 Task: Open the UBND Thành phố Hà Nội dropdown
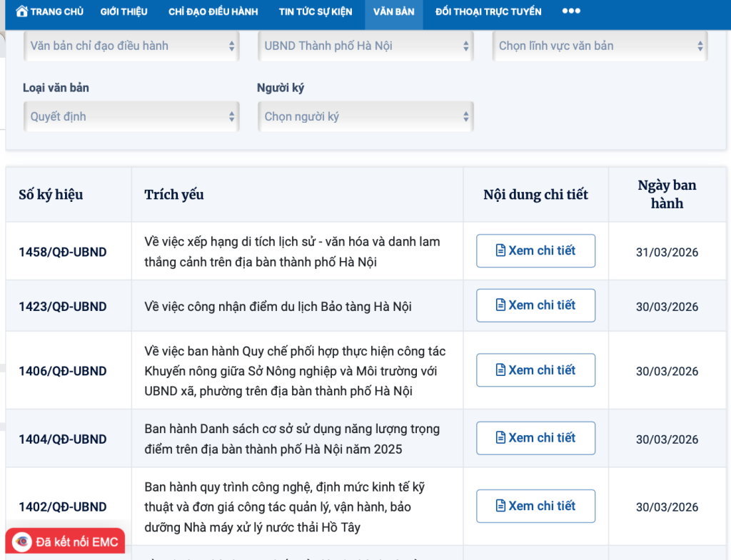[365, 46]
